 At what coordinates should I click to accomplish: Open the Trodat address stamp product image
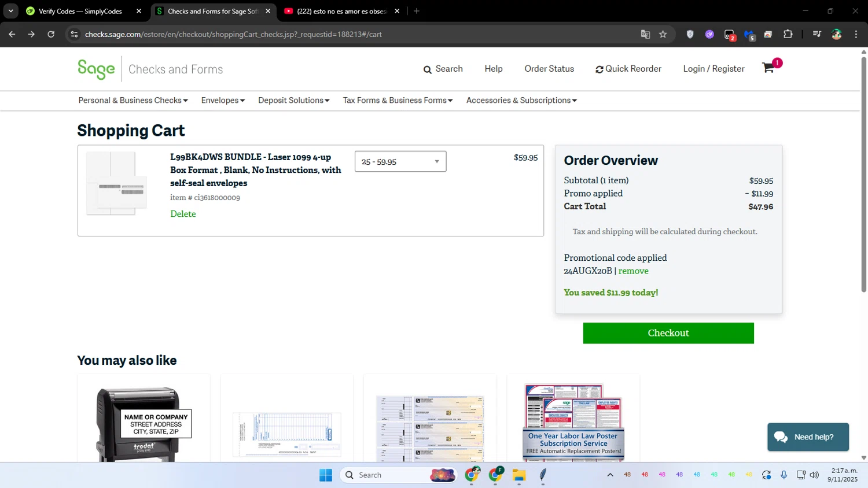click(x=144, y=424)
